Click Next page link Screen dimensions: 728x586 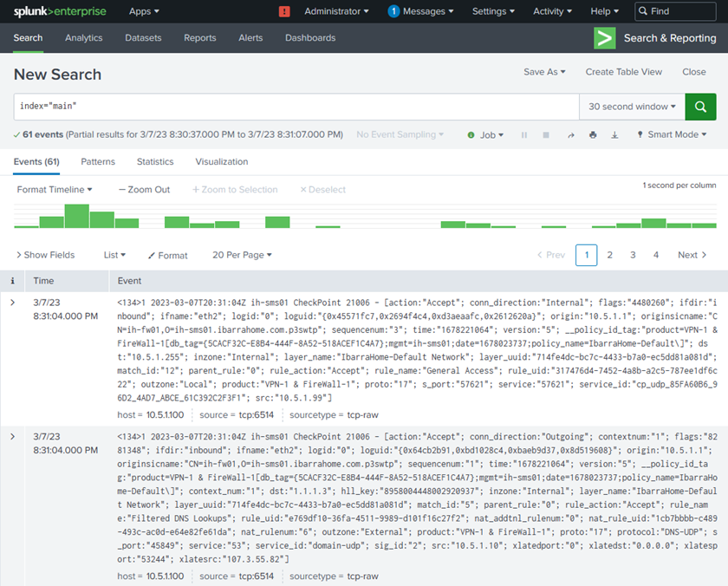pos(692,255)
